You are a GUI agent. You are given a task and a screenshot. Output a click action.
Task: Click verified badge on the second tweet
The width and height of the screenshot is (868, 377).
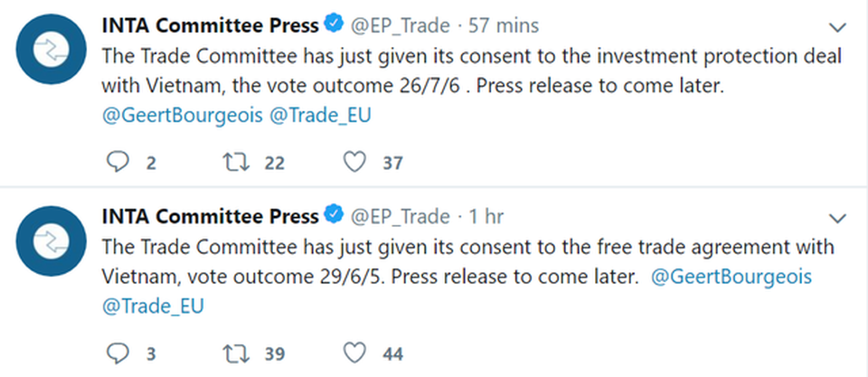pyautogui.click(x=334, y=216)
